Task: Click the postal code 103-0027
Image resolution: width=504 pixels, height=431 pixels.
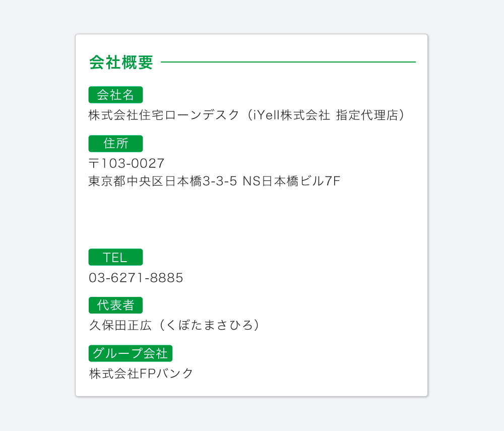Action: [133, 163]
